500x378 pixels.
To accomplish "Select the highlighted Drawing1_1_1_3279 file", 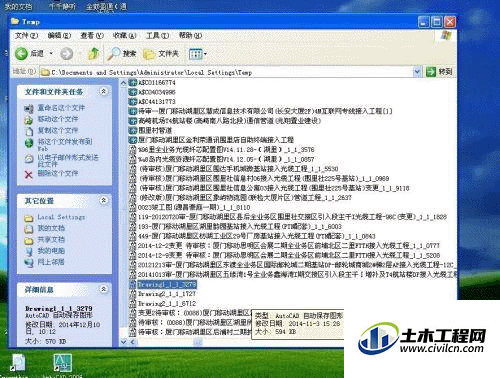I will pyautogui.click(x=167, y=284).
